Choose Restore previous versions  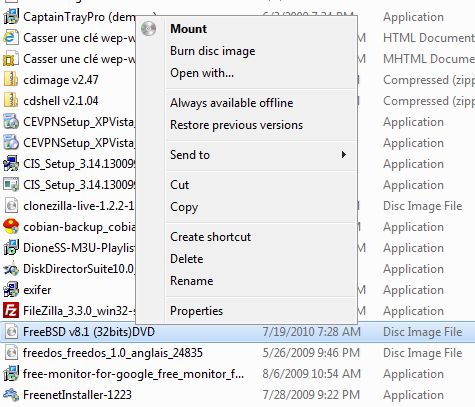pyautogui.click(x=237, y=125)
